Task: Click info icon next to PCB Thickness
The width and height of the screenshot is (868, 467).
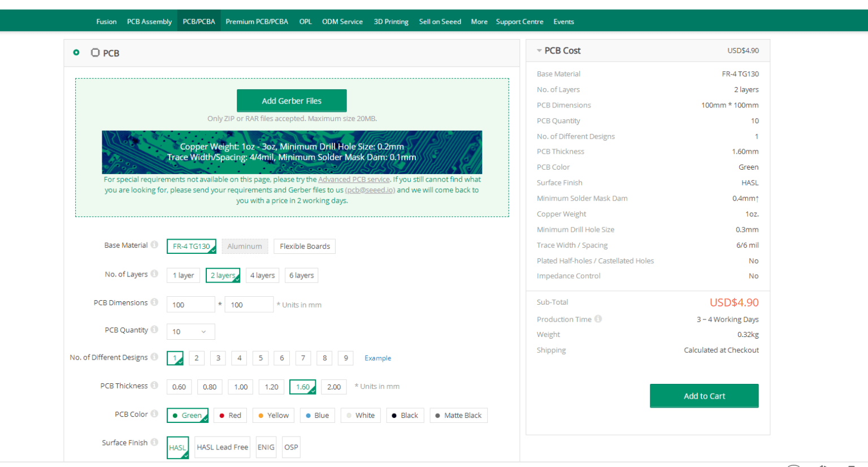Action: click(x=154, y=386)
